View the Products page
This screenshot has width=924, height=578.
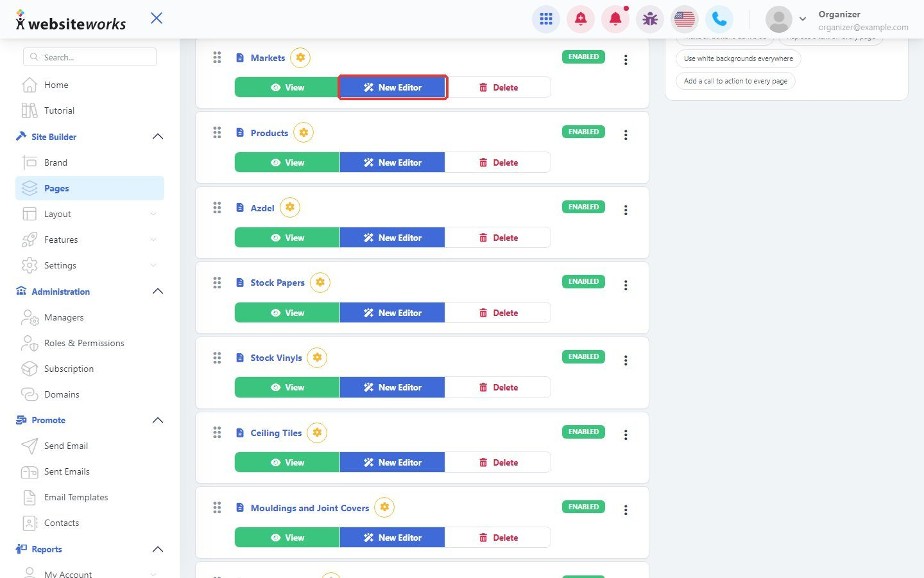pyautogui.click(x=287, y=162)
